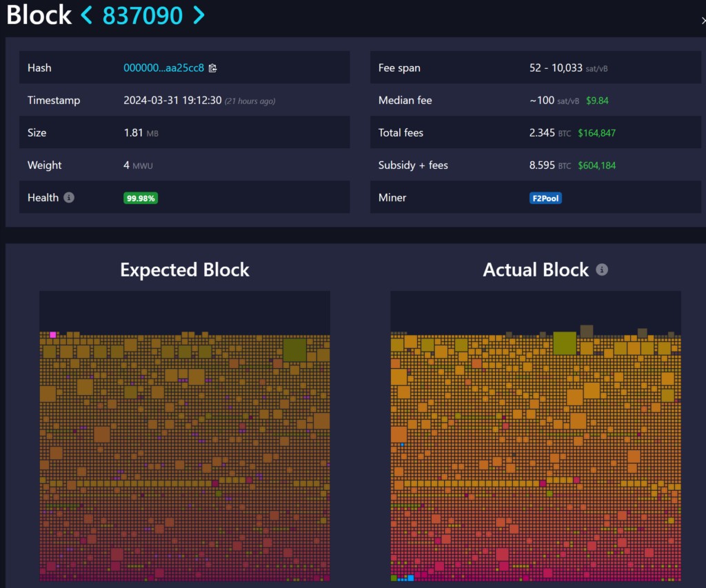Copy the block hash with clipboard icon
The image size is (706, 588).
click(x=213, y=68)
